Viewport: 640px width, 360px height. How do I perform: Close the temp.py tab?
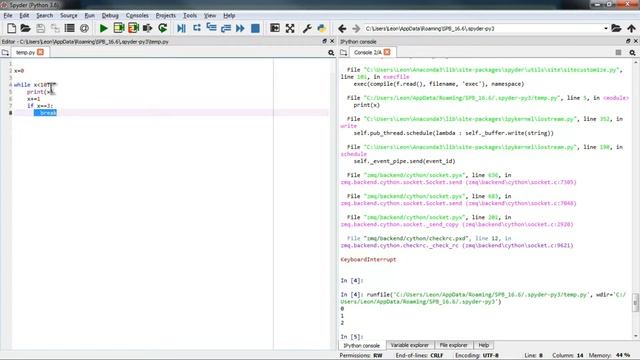tap(40, 52)
